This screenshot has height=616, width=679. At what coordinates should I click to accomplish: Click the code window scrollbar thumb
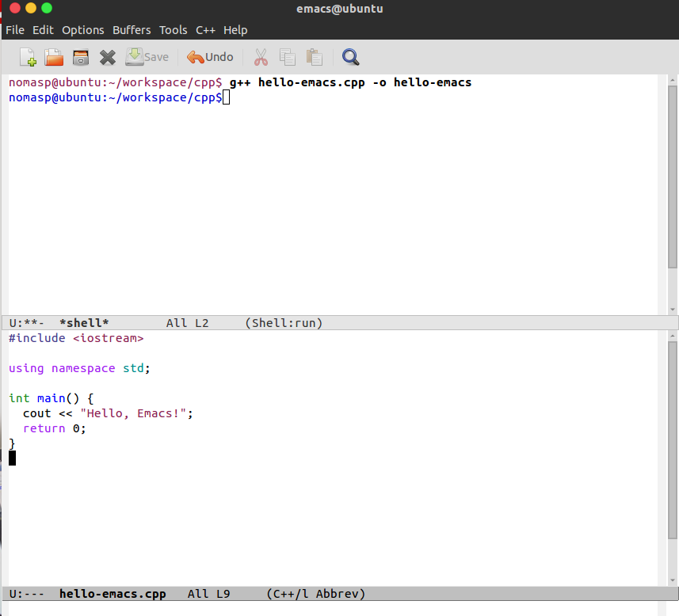673,439
